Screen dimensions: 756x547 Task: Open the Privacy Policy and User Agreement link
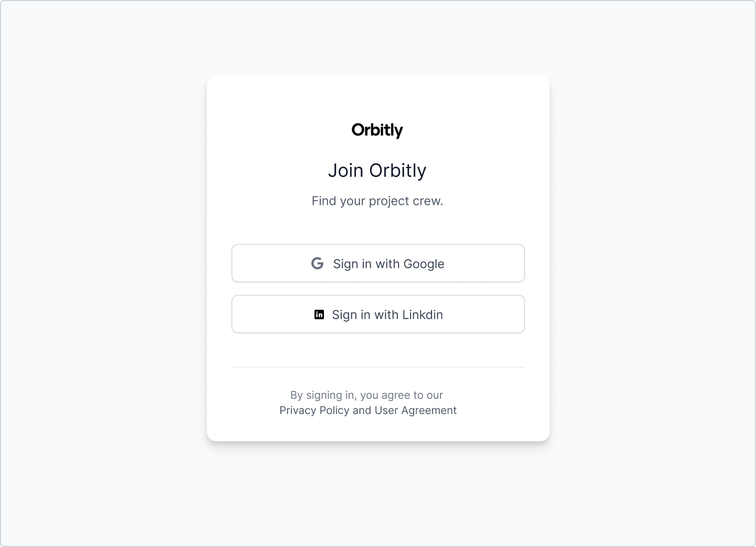[x=367, y=410]
